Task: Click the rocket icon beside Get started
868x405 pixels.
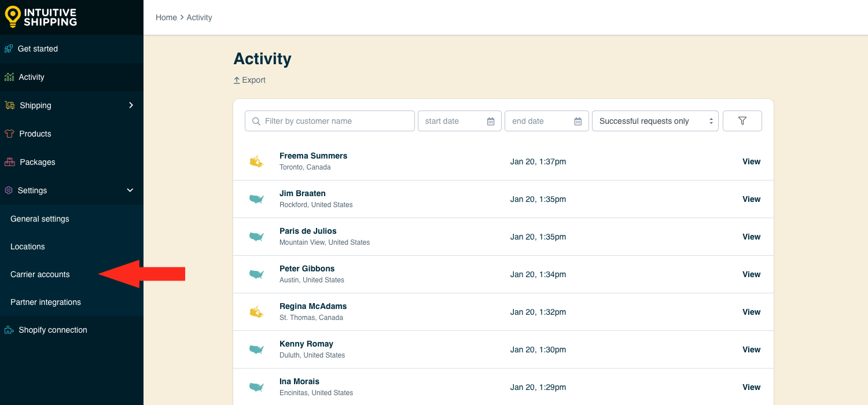Action: tap(9, 49)
